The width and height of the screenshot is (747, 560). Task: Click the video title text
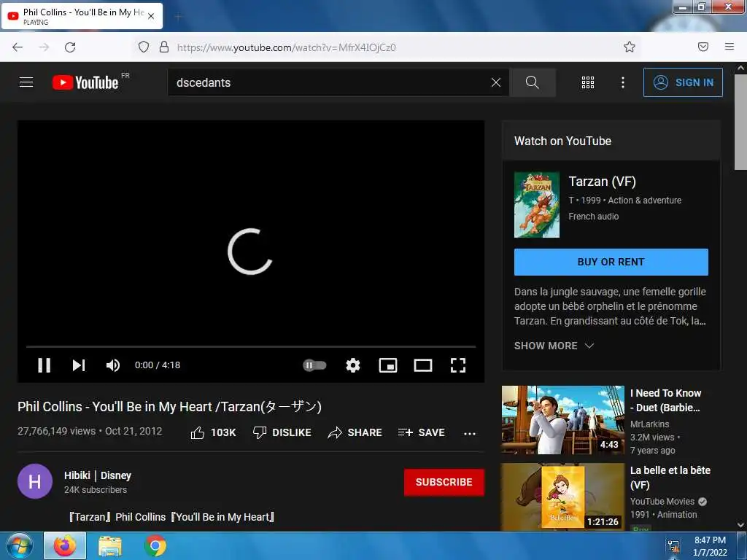pyautogui.click(x=169, y=407)
